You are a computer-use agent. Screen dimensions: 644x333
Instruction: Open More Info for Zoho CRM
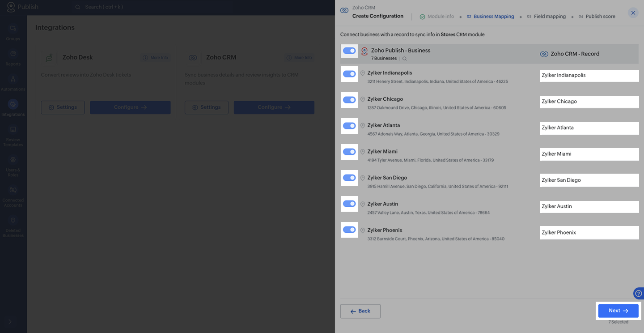(299, 58)
